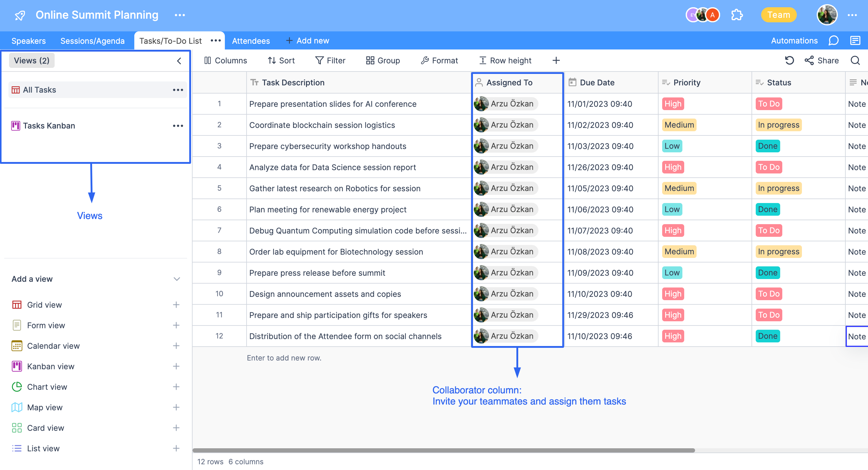The image size is (868, 470).
Task: Switch to the Attendees tab
Action: (251, 40)
